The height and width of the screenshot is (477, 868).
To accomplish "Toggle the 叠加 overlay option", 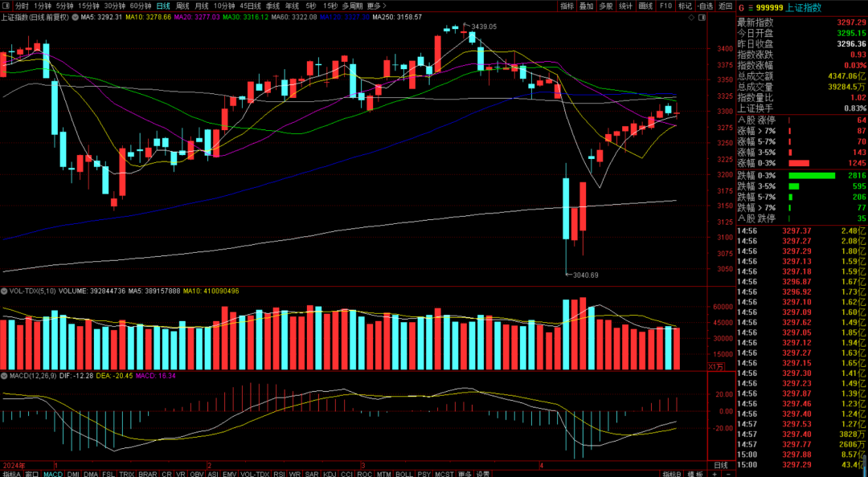I will click(586, 6).
